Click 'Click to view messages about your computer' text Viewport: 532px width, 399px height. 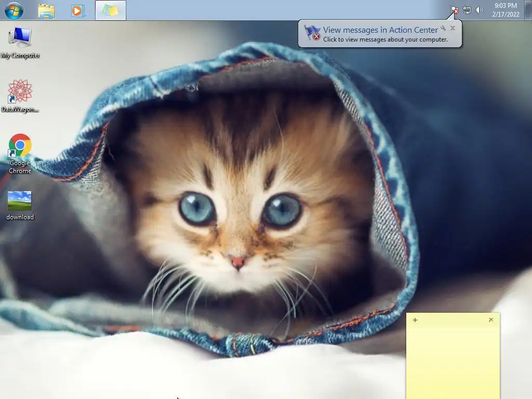pyautogui.click(x=385, y=39)
